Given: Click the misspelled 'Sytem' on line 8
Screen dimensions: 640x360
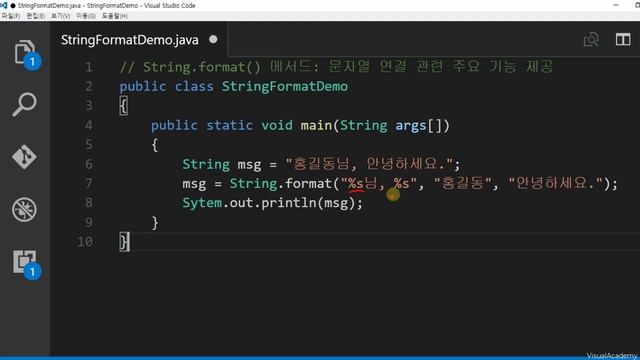Looking at the screenshot, I should click(202, 203).
